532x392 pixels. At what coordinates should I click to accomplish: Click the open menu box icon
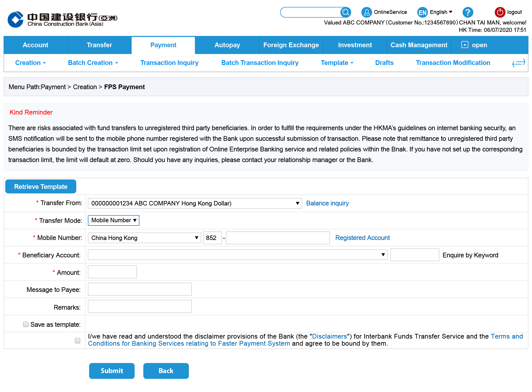click(465, 45)
